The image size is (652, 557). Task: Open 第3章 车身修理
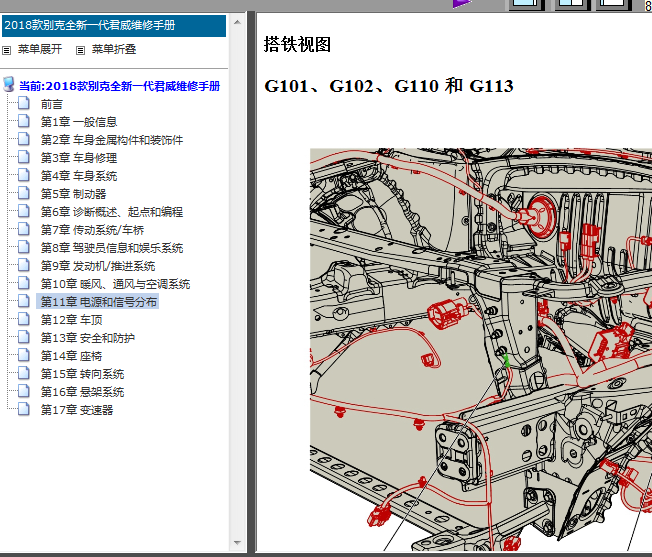(x=79, y=158)
